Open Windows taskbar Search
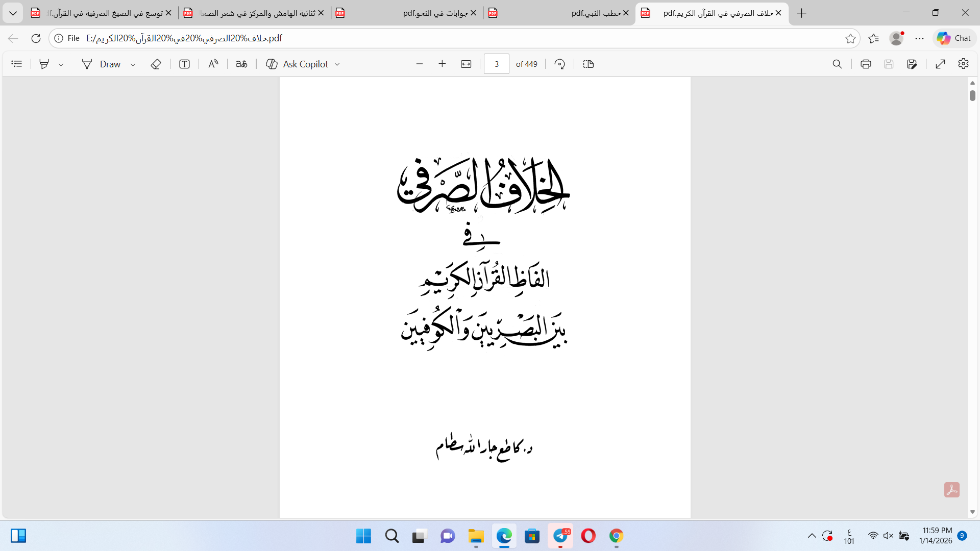 click(391, 536)
